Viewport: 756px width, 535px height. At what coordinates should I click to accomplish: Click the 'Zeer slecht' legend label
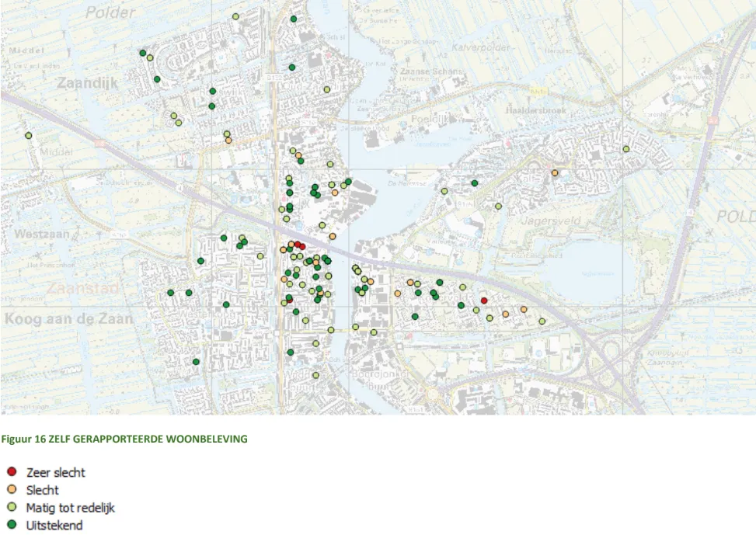point(55,472)
